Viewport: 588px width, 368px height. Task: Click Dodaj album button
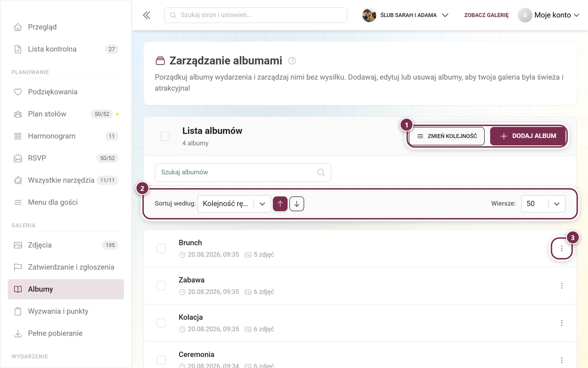pyautogui.click(x=528, y=136)
